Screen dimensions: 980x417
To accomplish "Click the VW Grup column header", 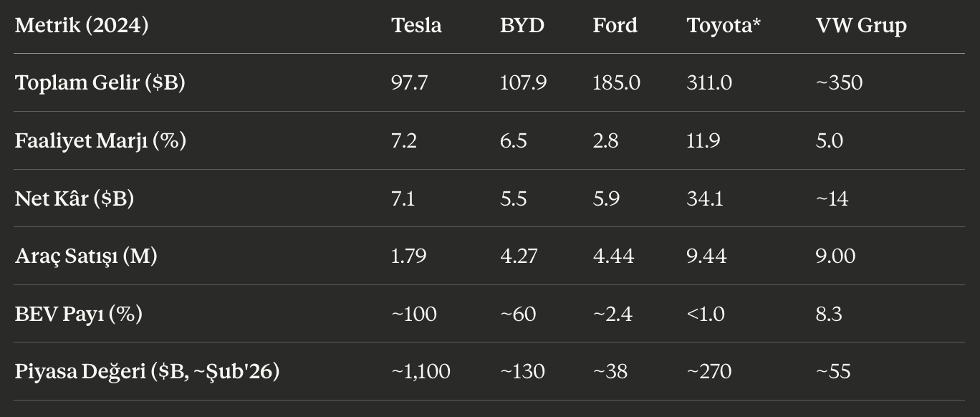I will click(x=860, y=26).
